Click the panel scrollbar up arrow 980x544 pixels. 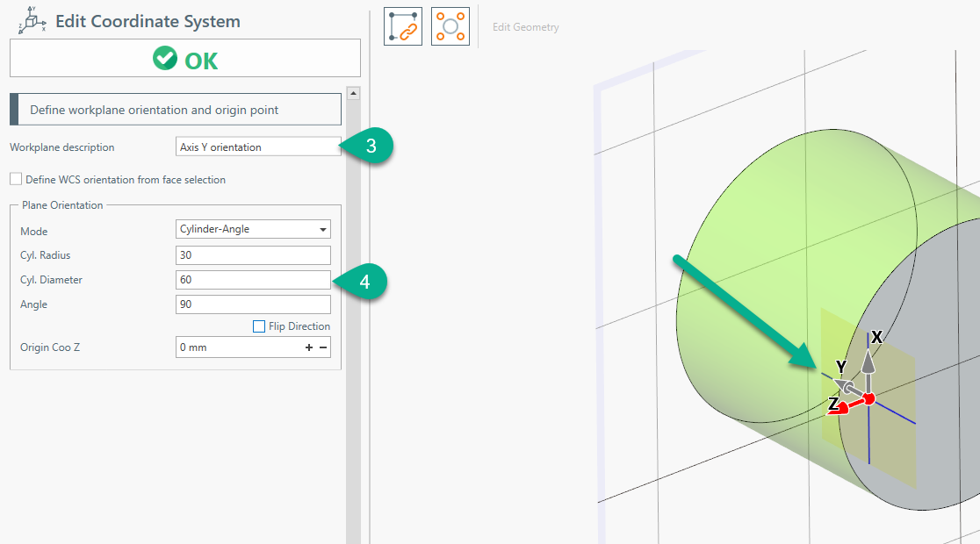[x=353, y=93]
